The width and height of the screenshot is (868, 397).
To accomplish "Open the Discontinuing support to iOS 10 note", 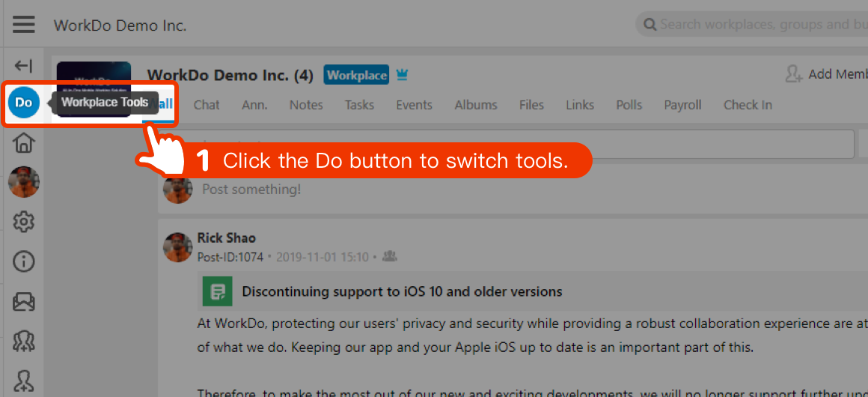I will (402, 291).
